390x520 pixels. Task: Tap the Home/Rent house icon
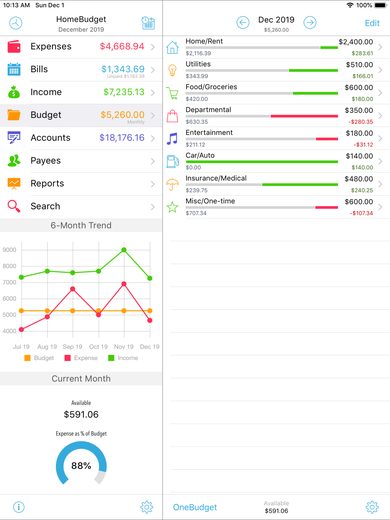point(172,47)
